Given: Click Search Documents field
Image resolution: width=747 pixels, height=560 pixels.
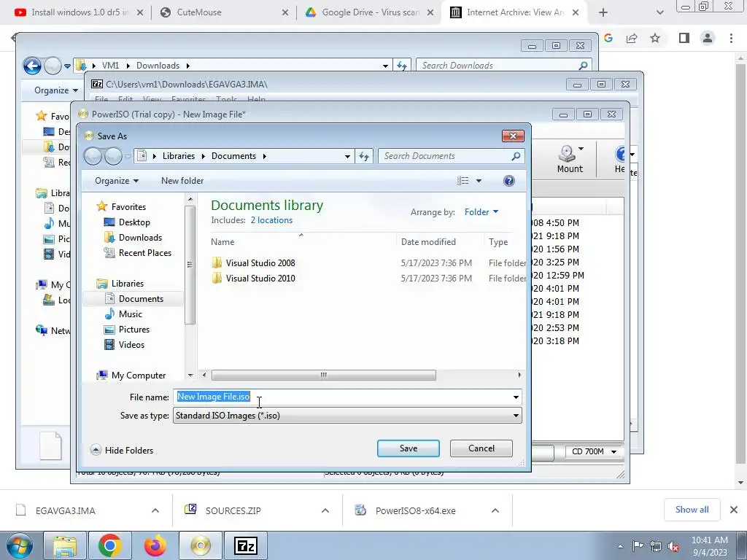Looking at the screenshot, I should [x=451, y=156].
